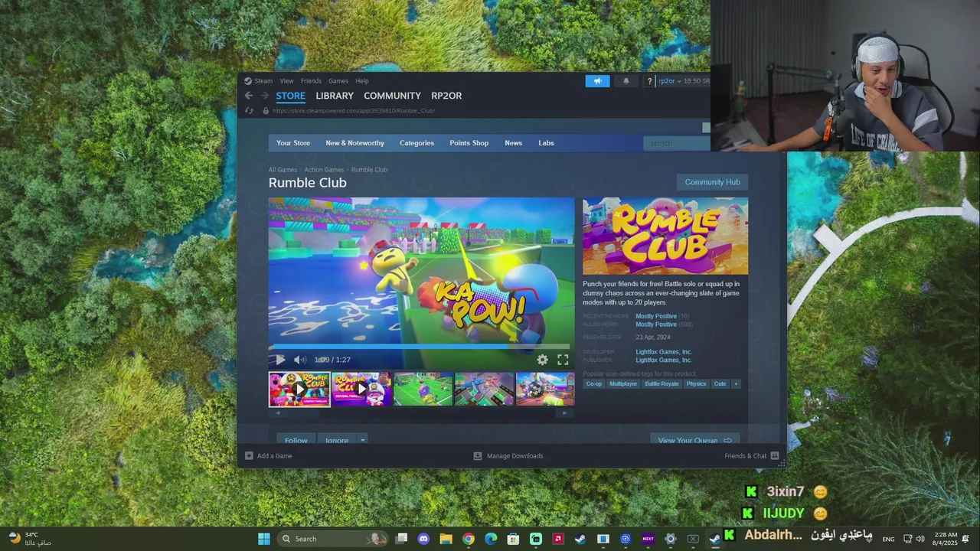The height and width of the screenshot is (551, 980).
Task: Select the Reveal Trailer thumbnail
Action: 361,390
